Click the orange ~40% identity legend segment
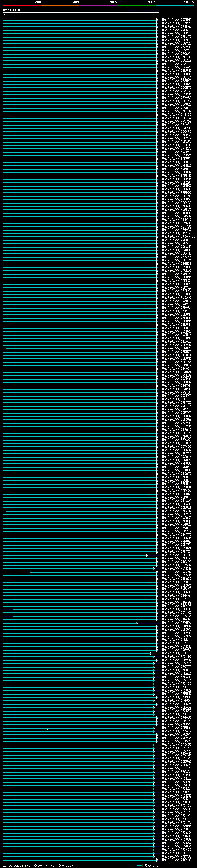Screen dimensions: 197x868 click(x=60, y=6)
